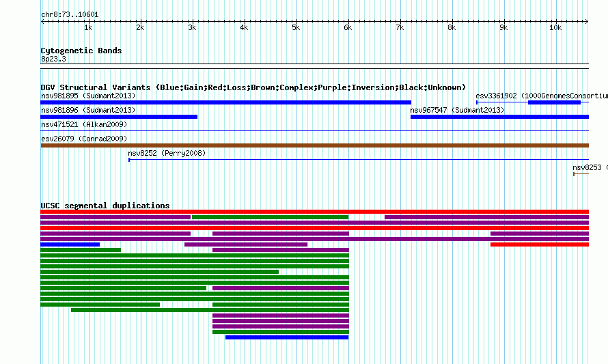Click the 8k mark on the ruler
Image resolution: width=608 pixels, height=364 pixels.
click(x=452, y=27)
